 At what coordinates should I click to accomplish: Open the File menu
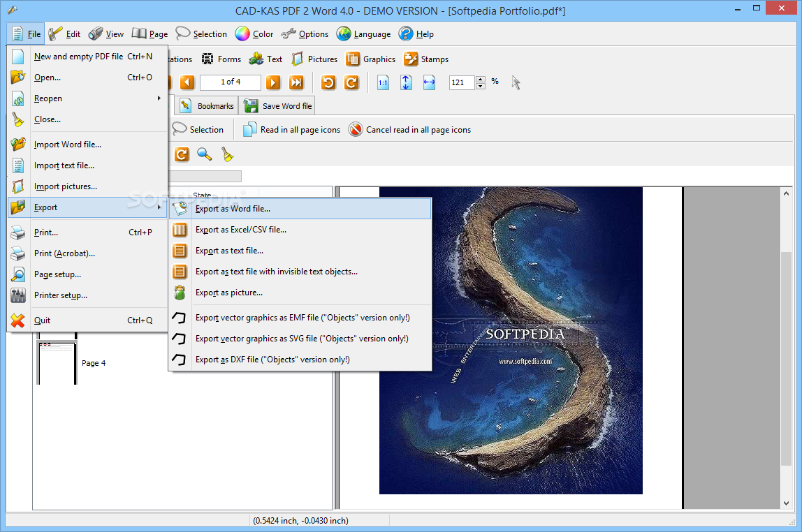tap(26, 34)
